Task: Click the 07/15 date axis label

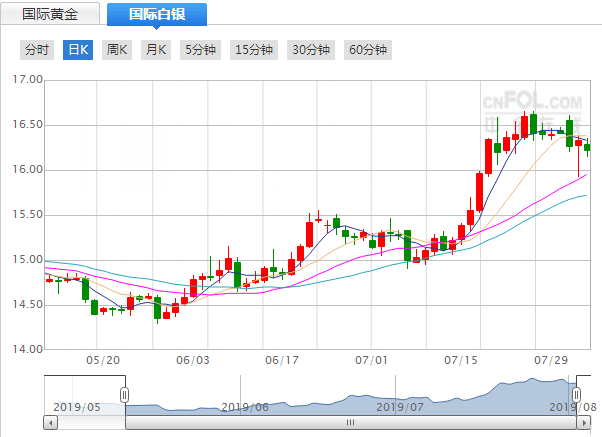Action: point(461,360)
